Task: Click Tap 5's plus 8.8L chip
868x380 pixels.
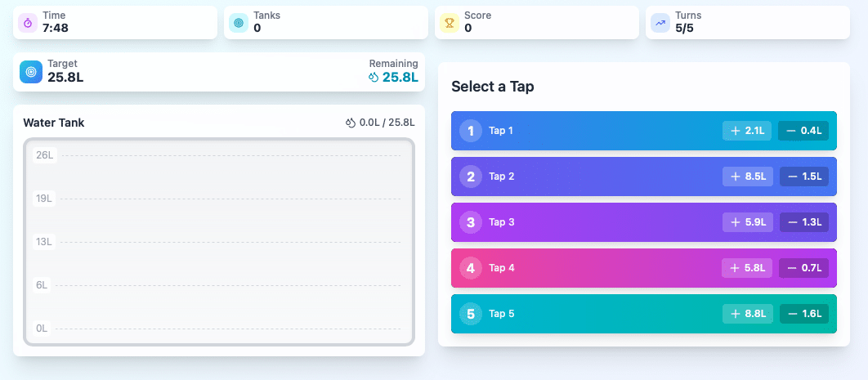Action: [747, 314]
